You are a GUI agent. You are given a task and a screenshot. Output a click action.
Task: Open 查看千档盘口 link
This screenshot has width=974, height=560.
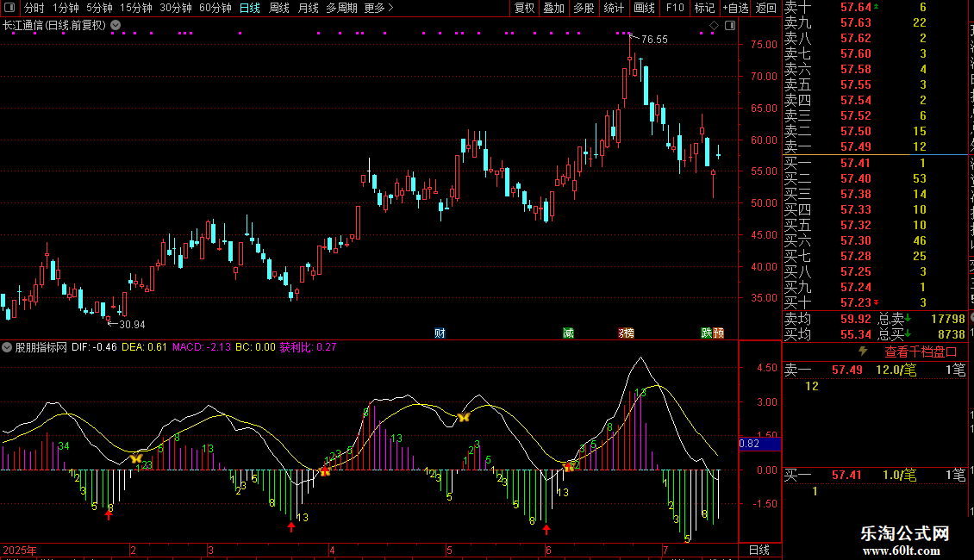(x=921, y=352)
